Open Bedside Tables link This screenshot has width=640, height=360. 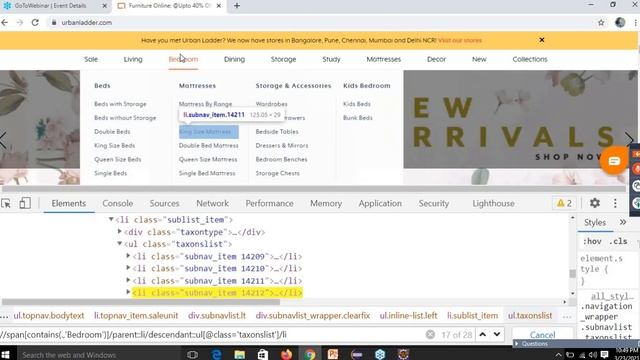coord(277,132)
